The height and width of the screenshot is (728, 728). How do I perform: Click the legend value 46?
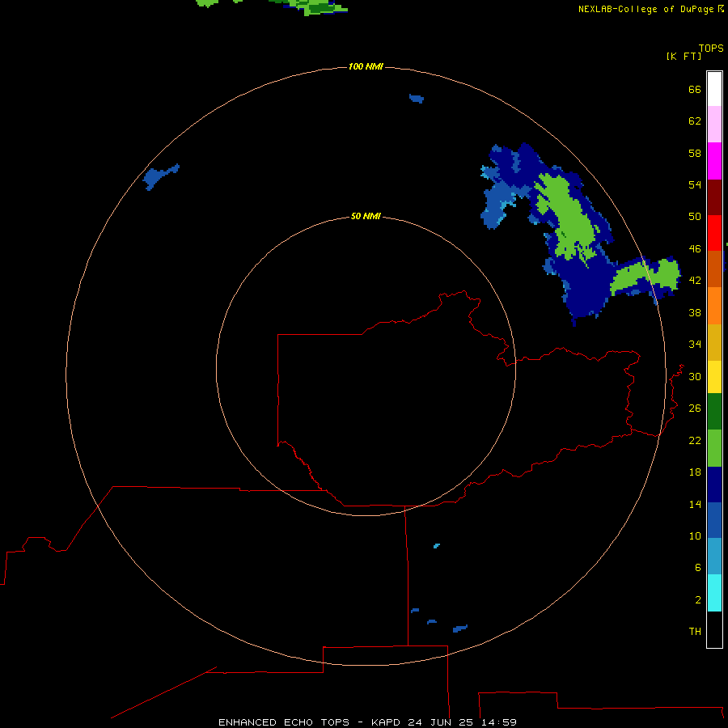(695, 248)
